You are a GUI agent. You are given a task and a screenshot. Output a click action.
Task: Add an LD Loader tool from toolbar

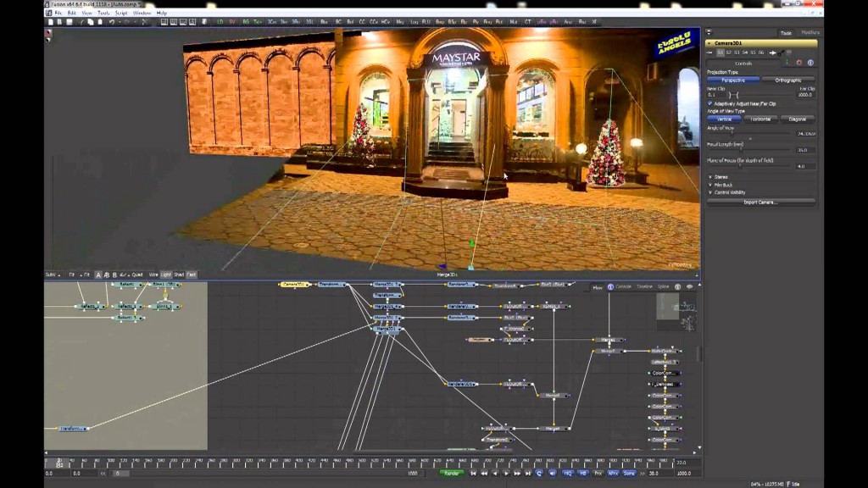coord(220,22)
